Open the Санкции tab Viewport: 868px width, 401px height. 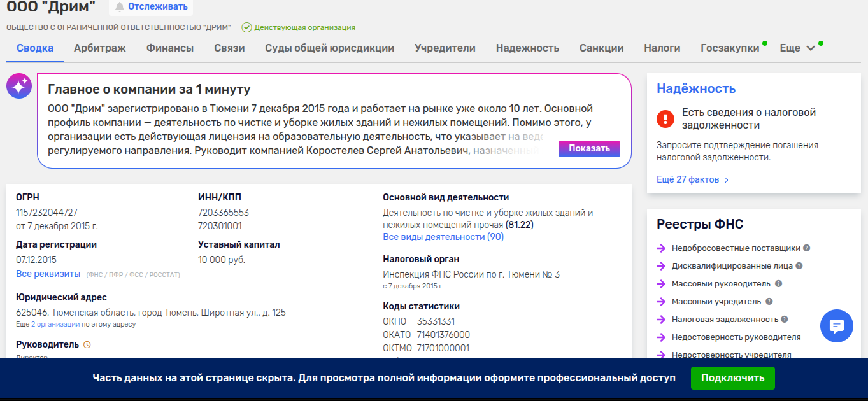tap(601, 48)
